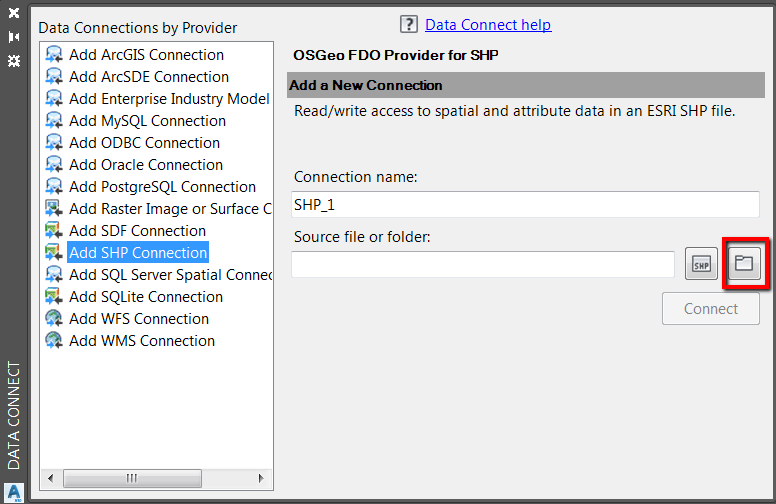Image resolution: width=776 pixels, height=504 pixels.
Task: Click the help question mark icon
Action: (x=408, y=25)
